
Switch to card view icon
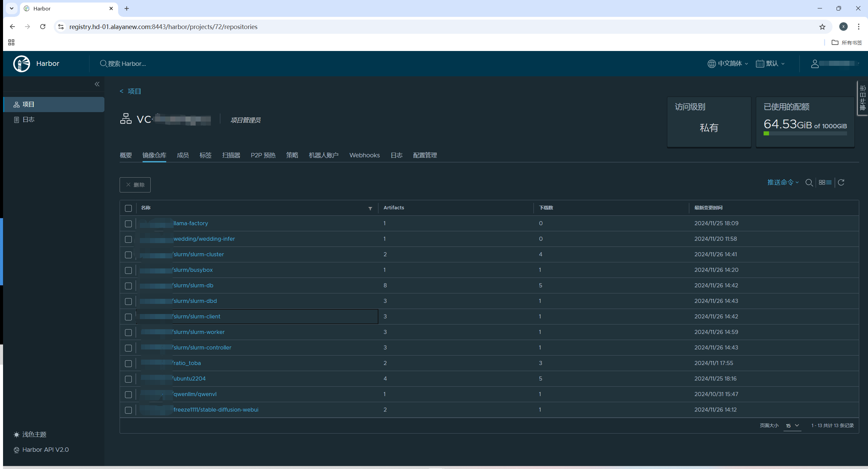click(822, 182)
